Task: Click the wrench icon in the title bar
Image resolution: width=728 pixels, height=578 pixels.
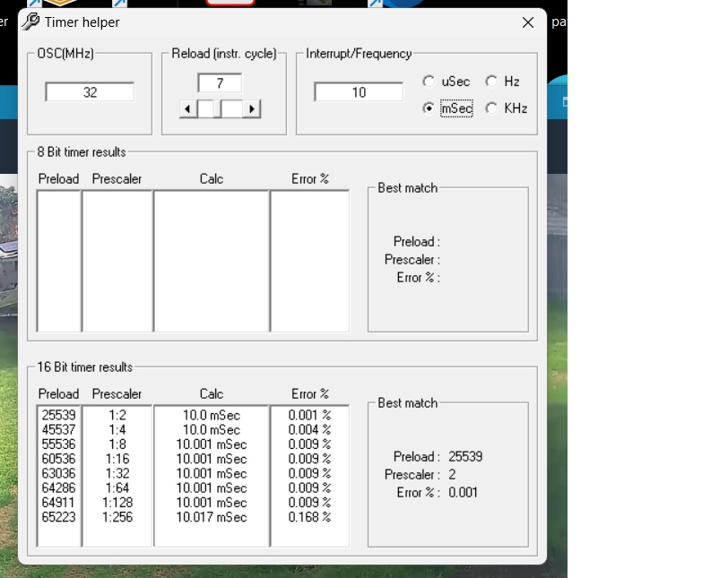Action: pos(30,22)
